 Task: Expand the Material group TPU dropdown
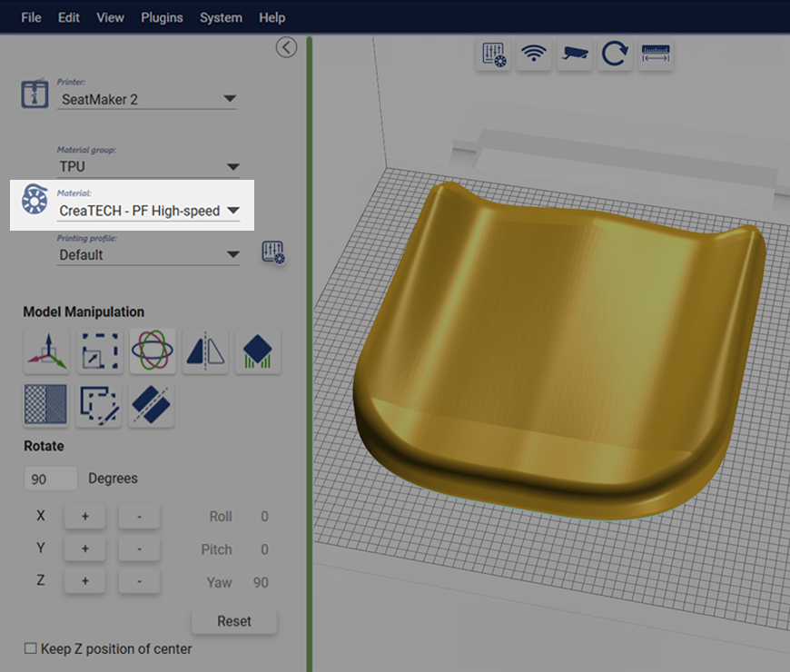[149, 167]
